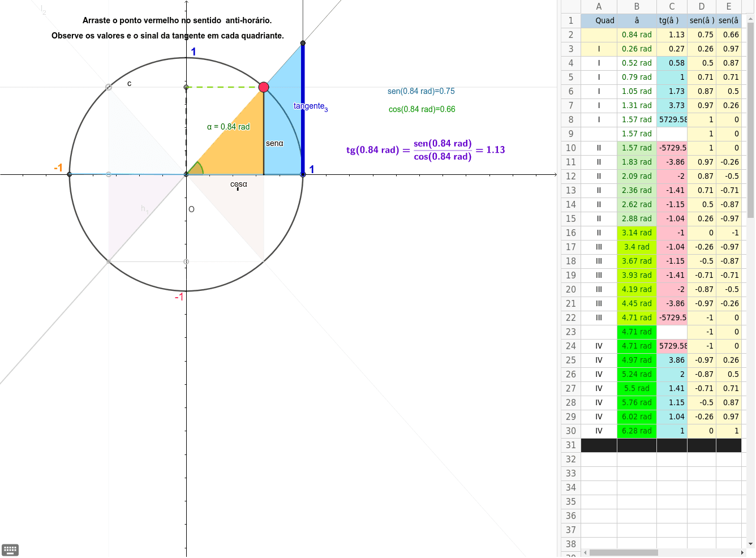Select column E header
756x558 pixels.
coord(729,7)
